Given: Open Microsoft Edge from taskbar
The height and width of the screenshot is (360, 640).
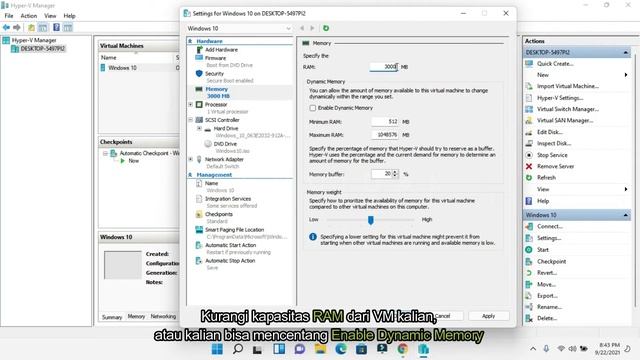Looking at the screenshot, I should [340, 349].
